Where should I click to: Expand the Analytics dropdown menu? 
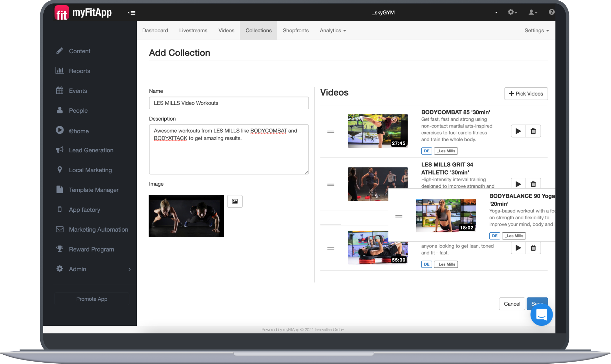pyautogui.click(x=333, y=31)
